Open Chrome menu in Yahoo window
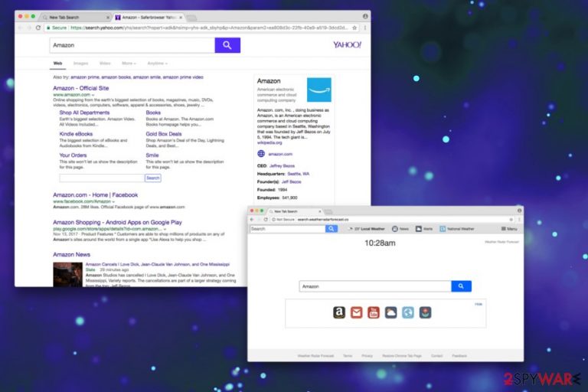The height and width of the screenshot is (392, 588). pyautogui.click(x=365, y=28)
